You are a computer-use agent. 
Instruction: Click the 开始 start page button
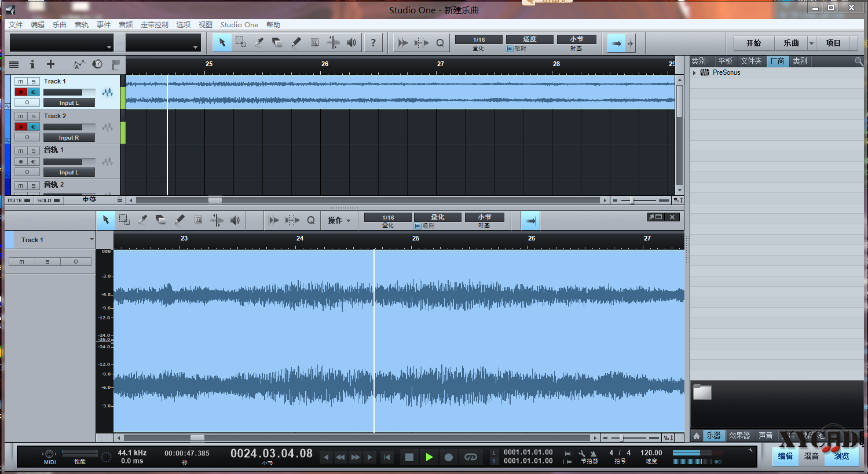(753, 43)
